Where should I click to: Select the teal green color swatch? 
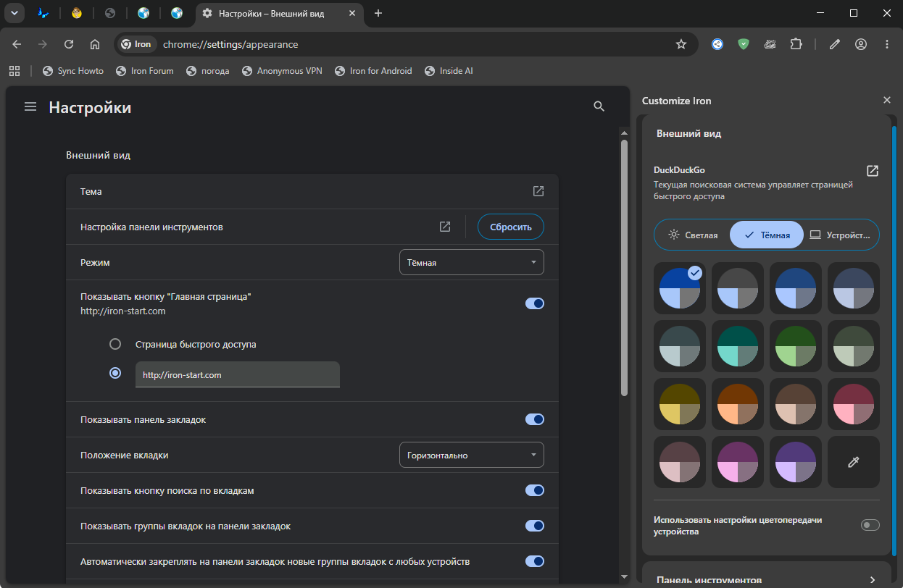pyautogui.click(x=738, y=346)
